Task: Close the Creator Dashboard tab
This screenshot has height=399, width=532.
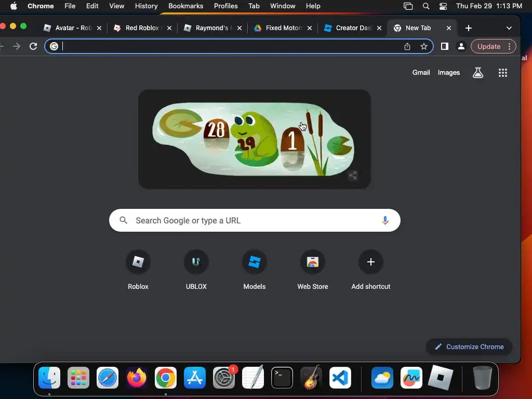Action: point(379,28)
